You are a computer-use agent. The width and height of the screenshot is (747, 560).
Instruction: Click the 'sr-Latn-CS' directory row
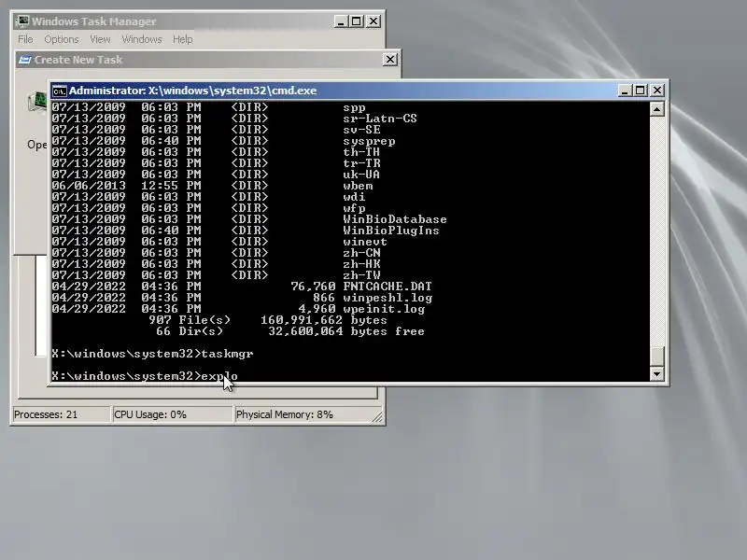(234, 119)
